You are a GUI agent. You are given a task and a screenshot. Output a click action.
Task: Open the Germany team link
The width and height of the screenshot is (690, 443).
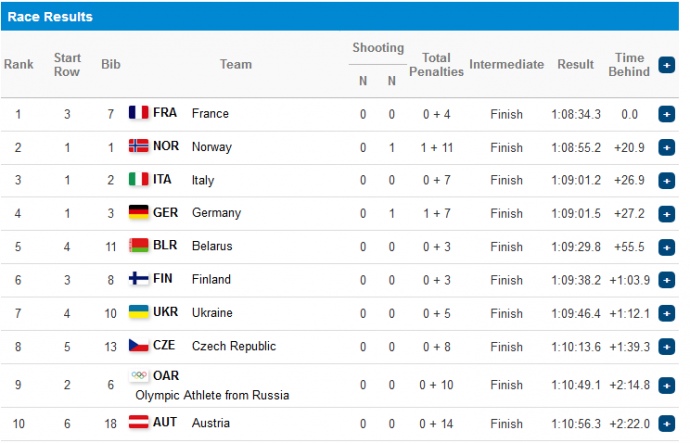click(x=211, y=214)
